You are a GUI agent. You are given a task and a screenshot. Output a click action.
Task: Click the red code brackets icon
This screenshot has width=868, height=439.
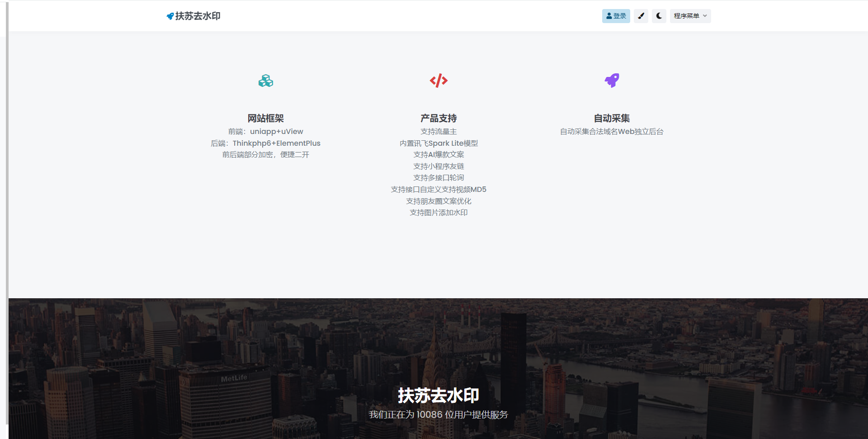[439, 81]
